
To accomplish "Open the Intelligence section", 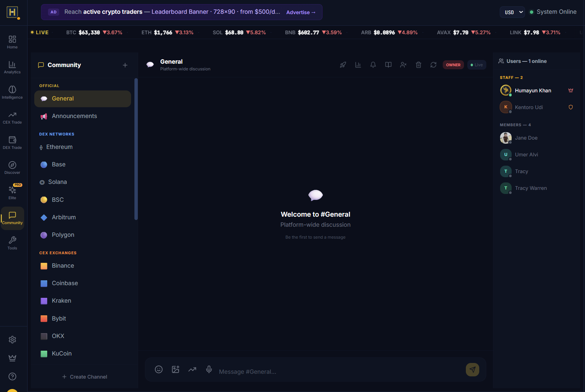I will click(x=12, y=92).
